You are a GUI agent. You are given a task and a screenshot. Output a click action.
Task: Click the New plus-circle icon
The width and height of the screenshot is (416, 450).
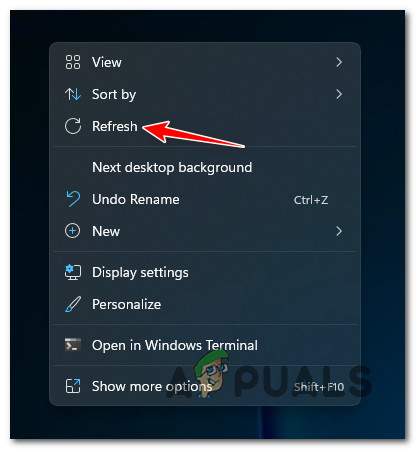pos(72,231)
